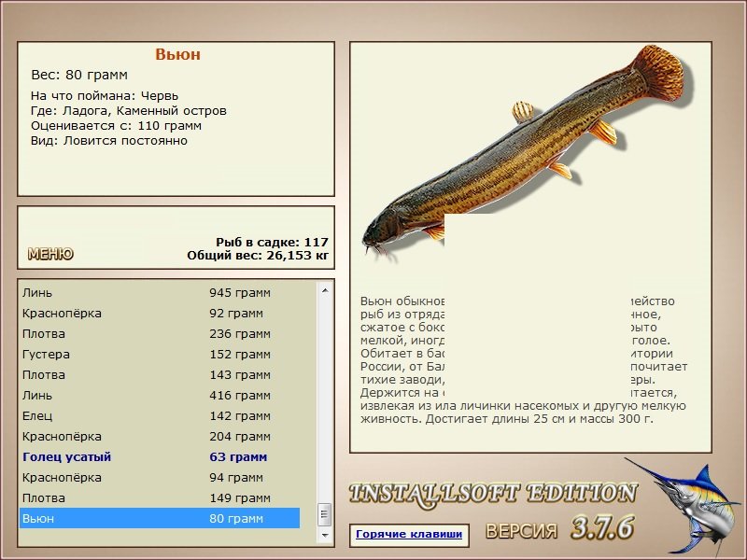The image size is (747, 560).
Task: Click the fish list scrollbar thumb
Action: (325, 514)
